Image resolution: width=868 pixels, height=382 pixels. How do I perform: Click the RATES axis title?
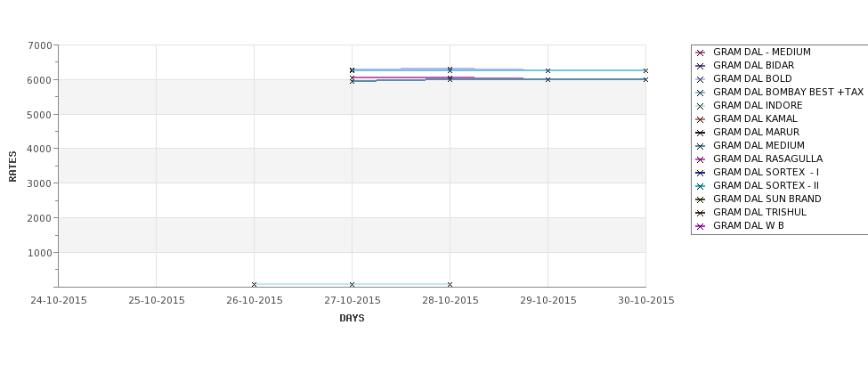pos(12,167)
